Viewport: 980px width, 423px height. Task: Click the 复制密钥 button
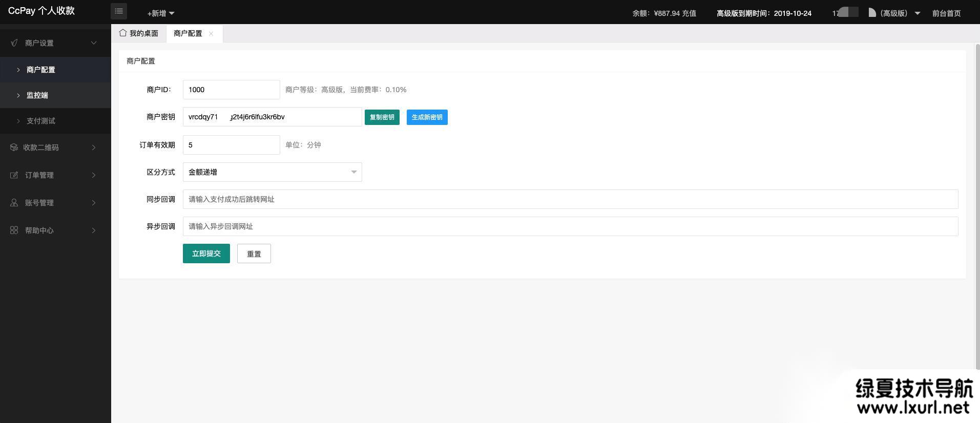pyautogui.click(x=382, y=117)
